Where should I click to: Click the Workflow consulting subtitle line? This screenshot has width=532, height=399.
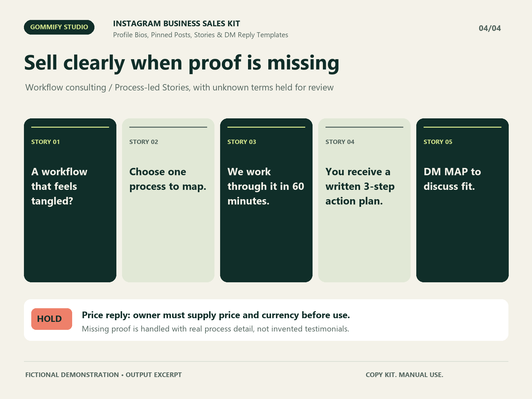pyautogui.click(x=180, y=87)
